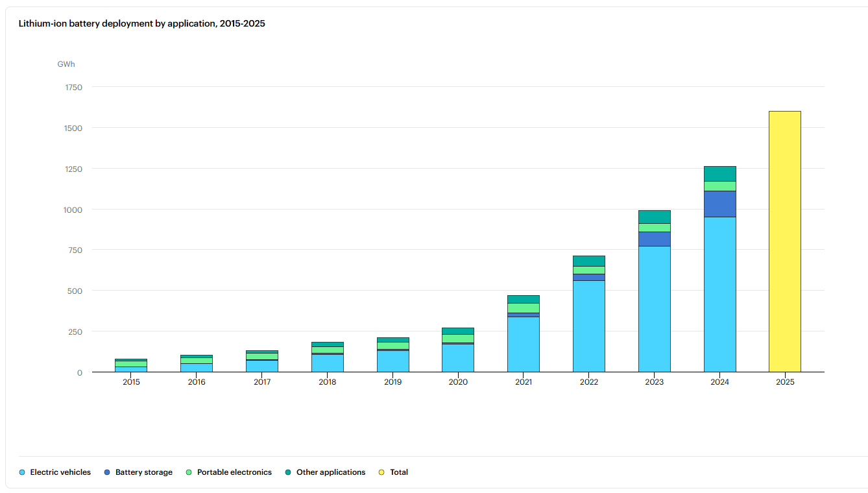Click the 1500 y-axis value
868x493 pixels.
(74, 128)
